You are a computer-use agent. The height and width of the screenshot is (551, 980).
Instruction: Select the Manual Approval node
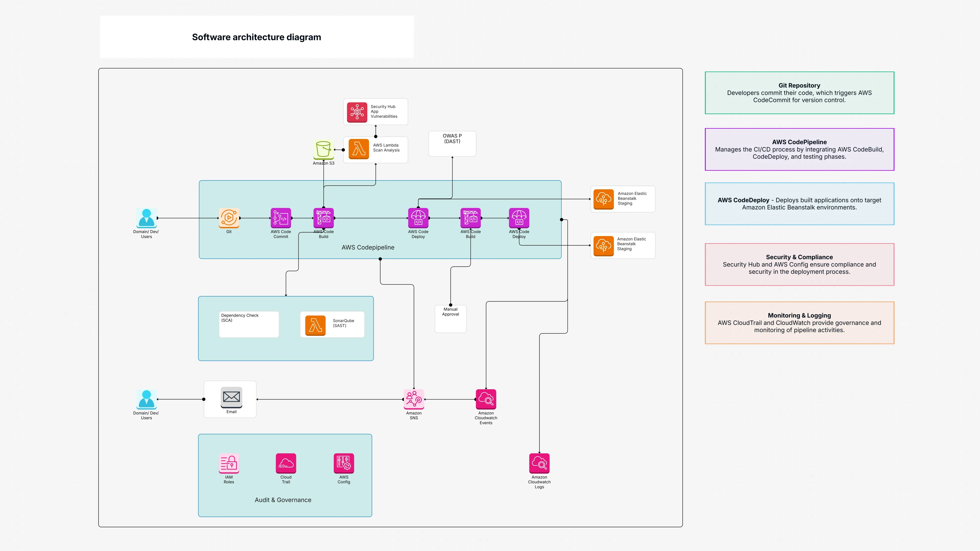click(x=450, y=318)
